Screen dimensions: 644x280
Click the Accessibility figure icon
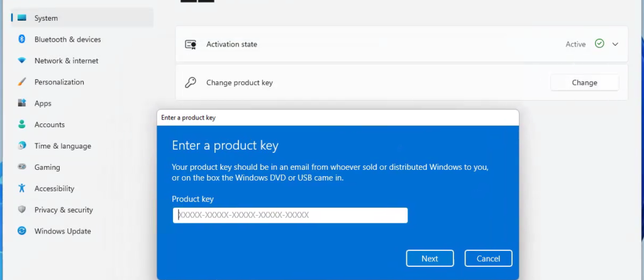pos(22,188)
